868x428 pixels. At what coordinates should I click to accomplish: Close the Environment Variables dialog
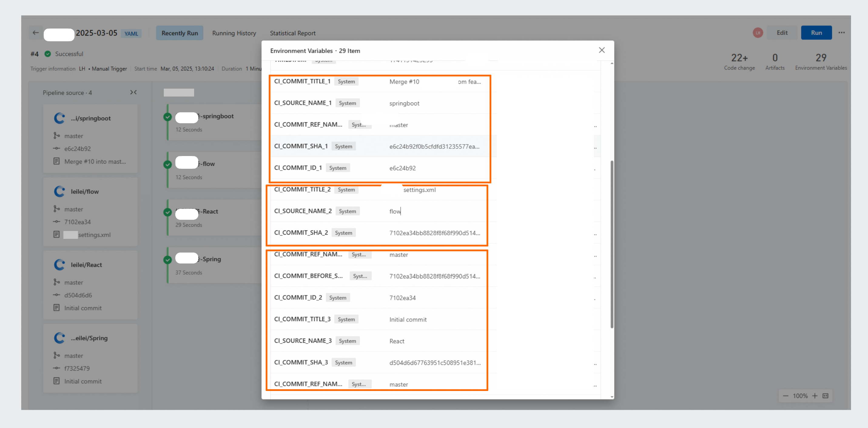(x=601, y=50)
